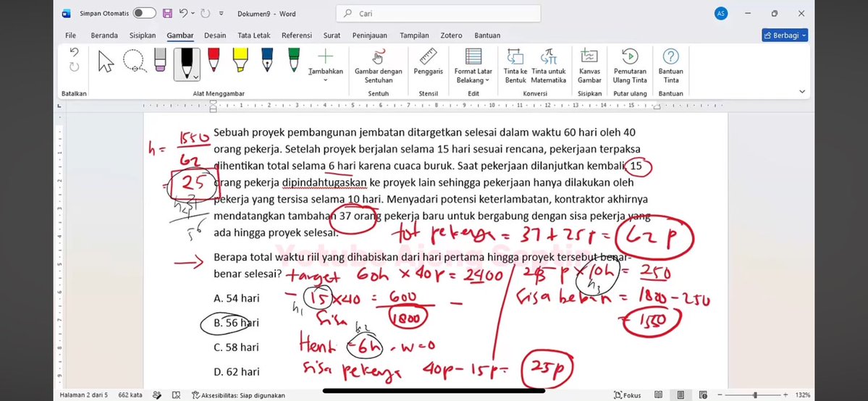Start Pemutaran Ulang Tinta
The width and height of the screenshot is (868, 401).
pyautogui.click(x=630, y=65)
